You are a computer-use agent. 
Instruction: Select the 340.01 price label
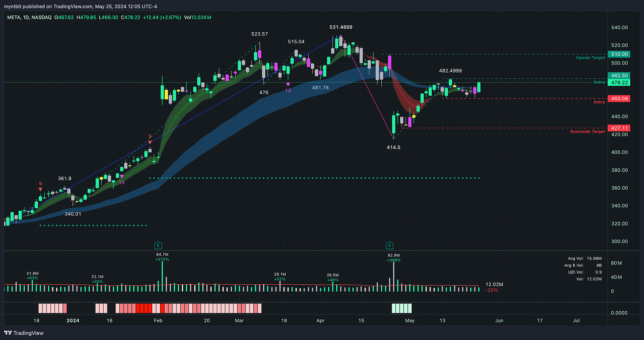point(73,214)
